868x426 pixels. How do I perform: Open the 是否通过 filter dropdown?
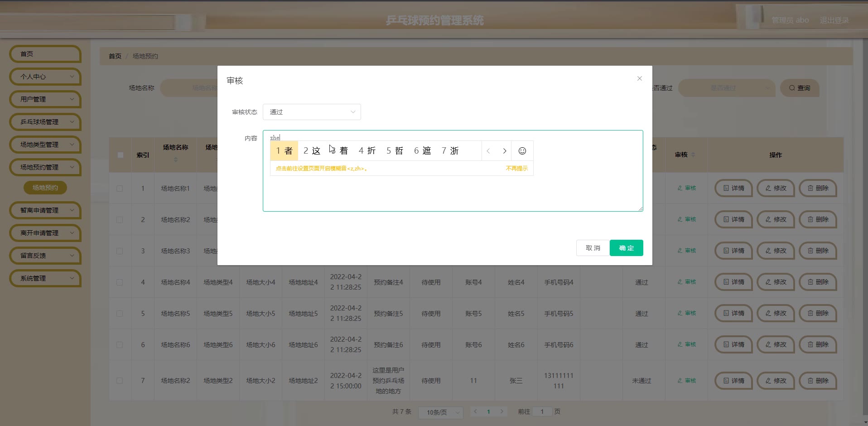(x=726, y=88)
